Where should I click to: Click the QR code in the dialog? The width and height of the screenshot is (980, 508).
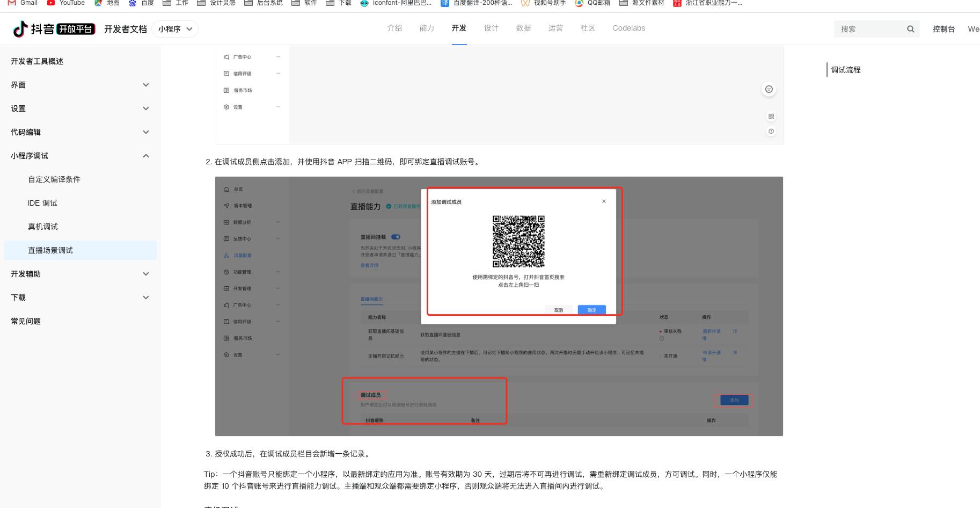(518, 241)
